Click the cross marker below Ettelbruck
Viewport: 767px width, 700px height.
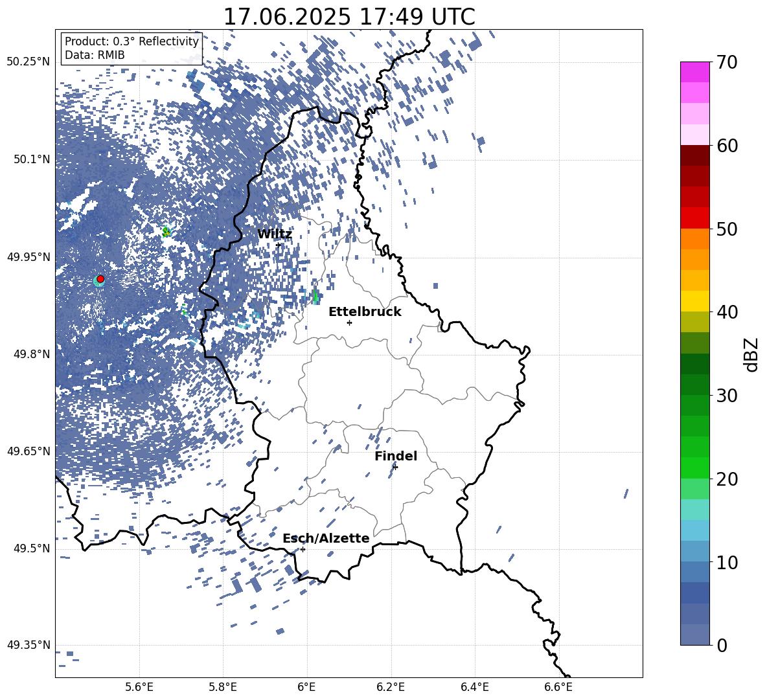[349, 322]
